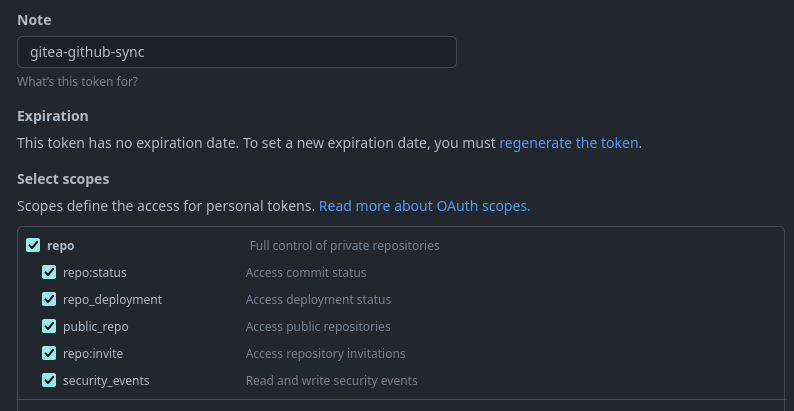The height and width of the screenshot is (411, 794).
Task: Open Read more about OAuth scopes link
Action: (424, 206)
